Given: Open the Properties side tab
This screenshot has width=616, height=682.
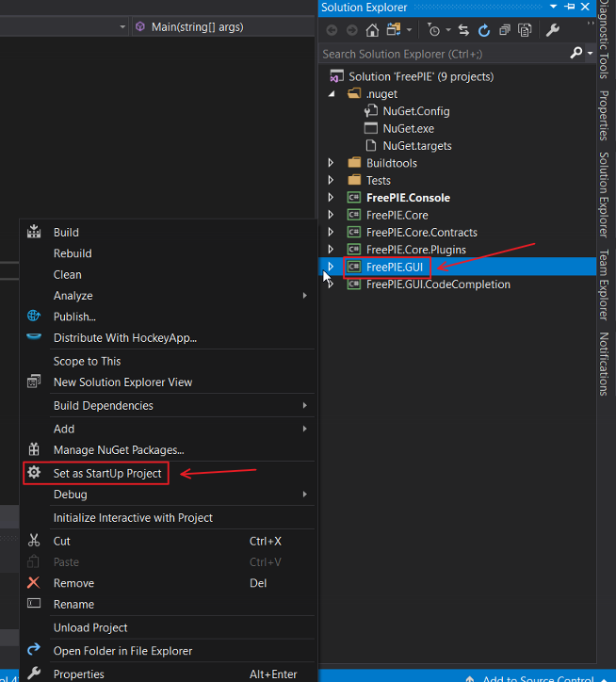Looking at the screenshot, I should tap(604, 115).
